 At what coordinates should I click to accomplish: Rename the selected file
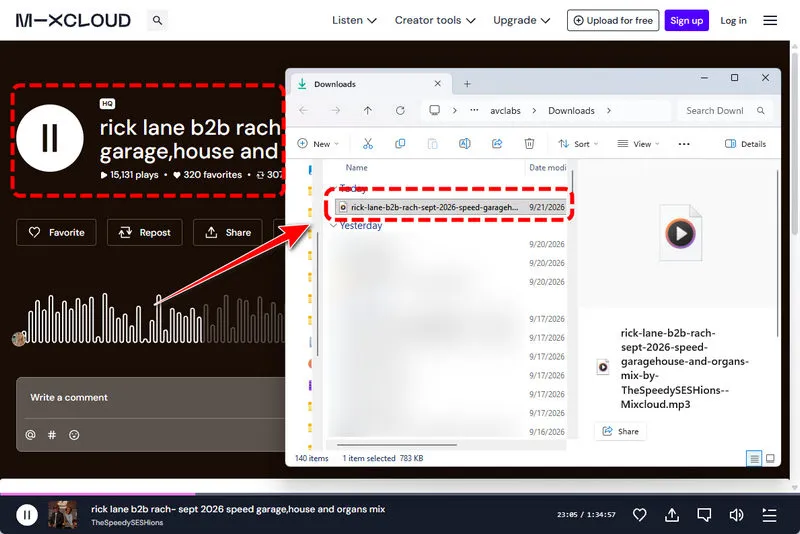click(x=464, y=144)
